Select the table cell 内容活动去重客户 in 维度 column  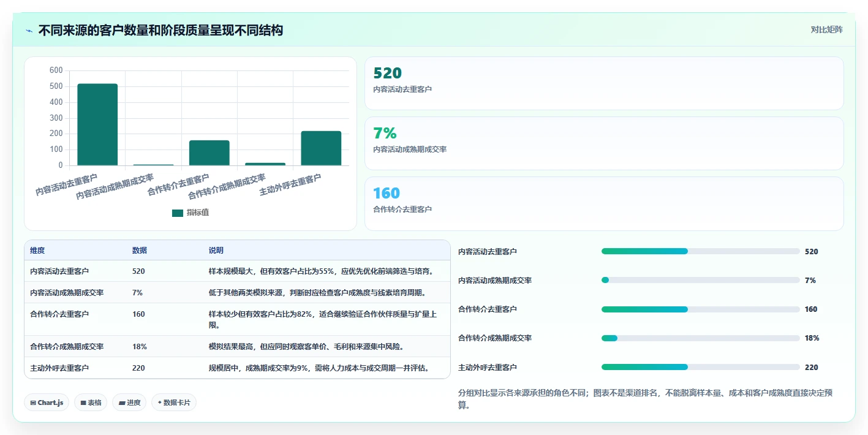59,271
